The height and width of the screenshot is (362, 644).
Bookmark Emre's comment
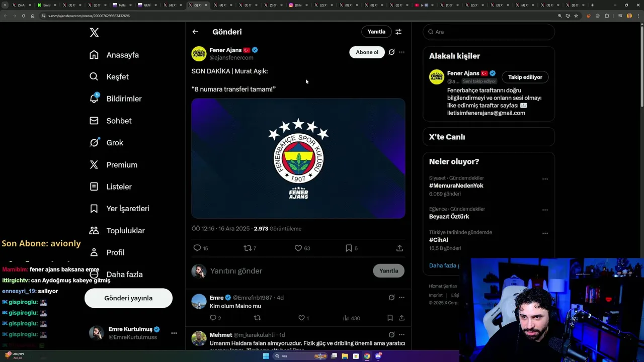coord(390,318)
